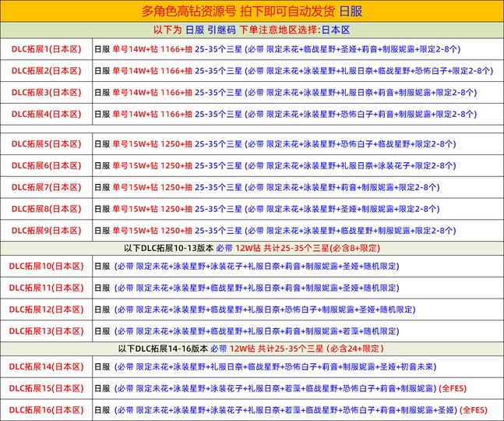Select the DLC拓展10(日本区) label cell
504x421 pixels.
tap(46, 266)
